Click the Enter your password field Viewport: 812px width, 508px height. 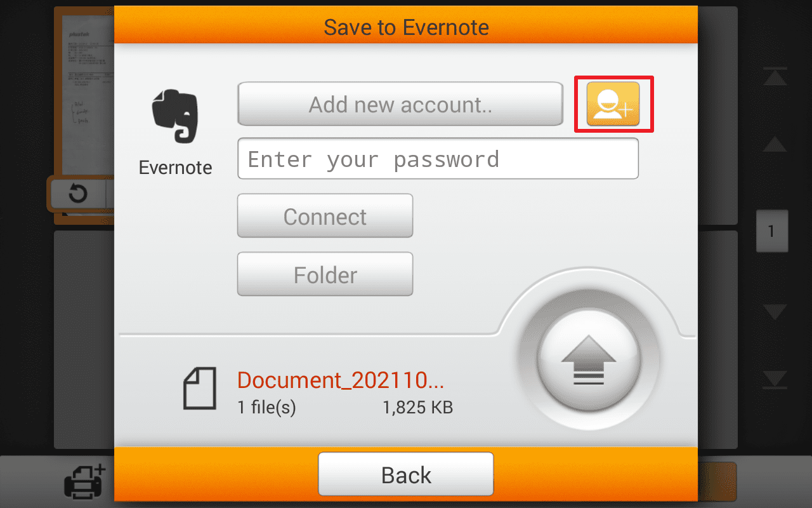[x=438, y=159]
